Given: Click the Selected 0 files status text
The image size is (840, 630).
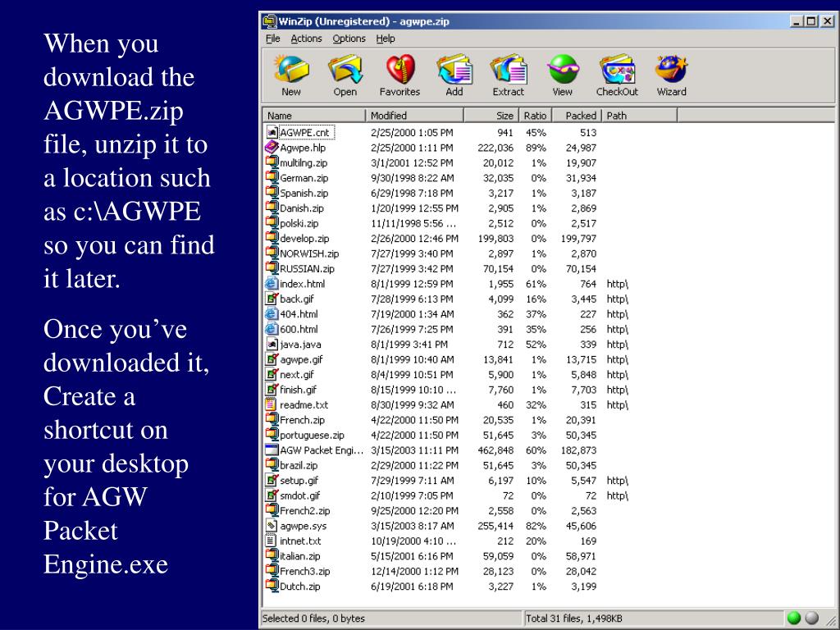Looking at the screenshot, I should [313, 619].
